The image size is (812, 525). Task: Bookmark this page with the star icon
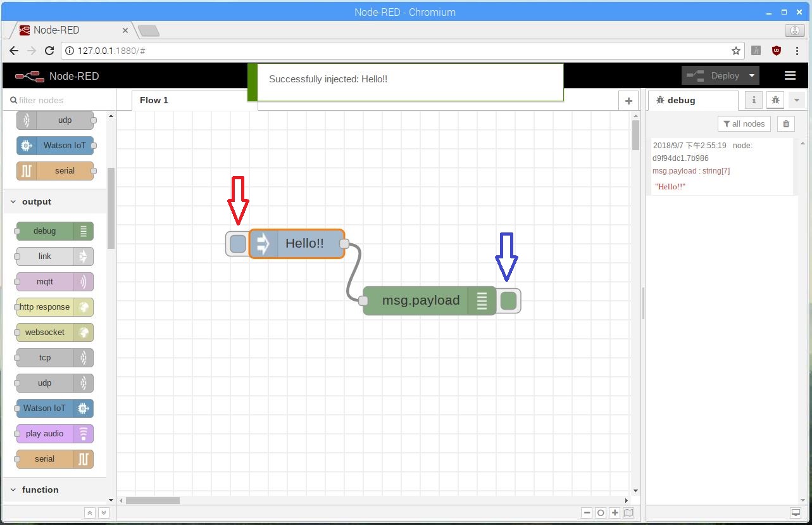tap(736, 51)
